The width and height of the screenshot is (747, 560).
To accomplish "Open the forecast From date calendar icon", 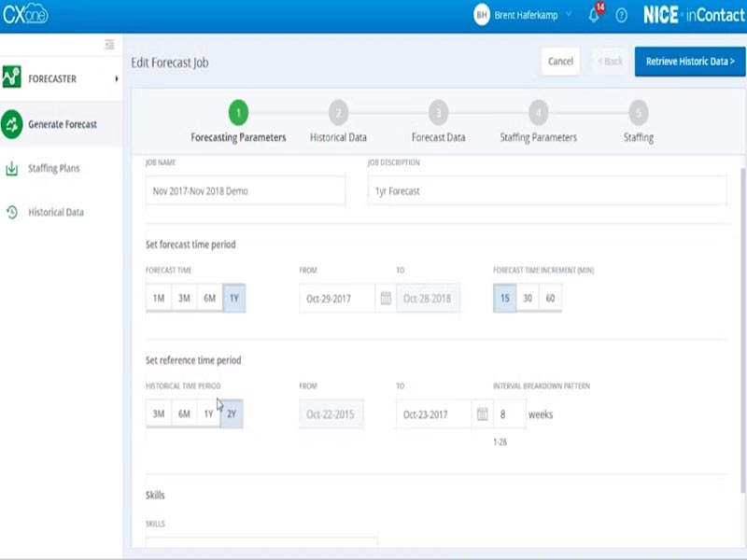I will (386, 299).
